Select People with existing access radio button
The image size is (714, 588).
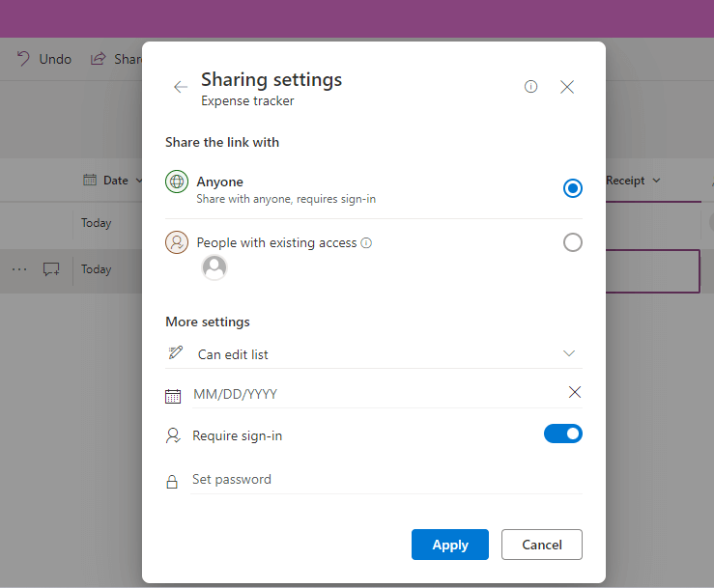tap(573, 242)
